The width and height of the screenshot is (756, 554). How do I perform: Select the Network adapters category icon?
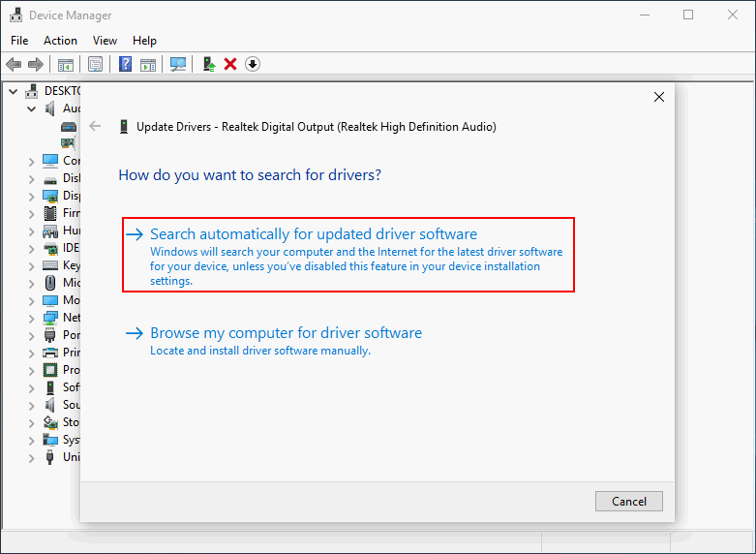pos(50,318)
